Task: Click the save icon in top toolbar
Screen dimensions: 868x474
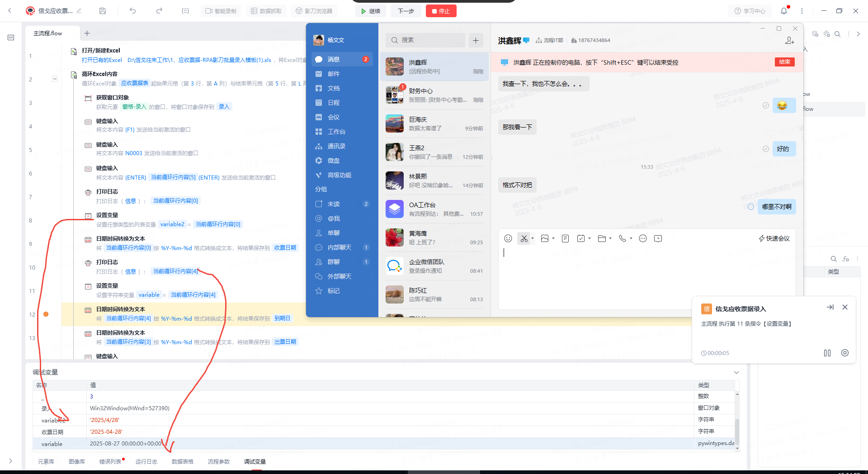Action: (103, 11)
